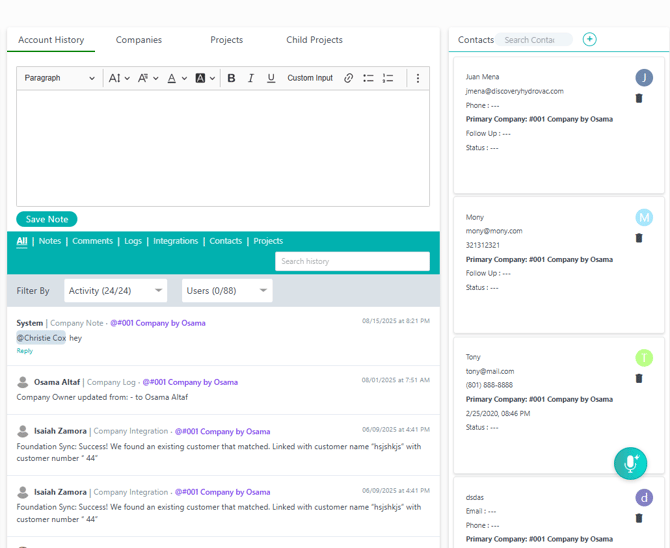Click the Save Note button

(47, 219)
